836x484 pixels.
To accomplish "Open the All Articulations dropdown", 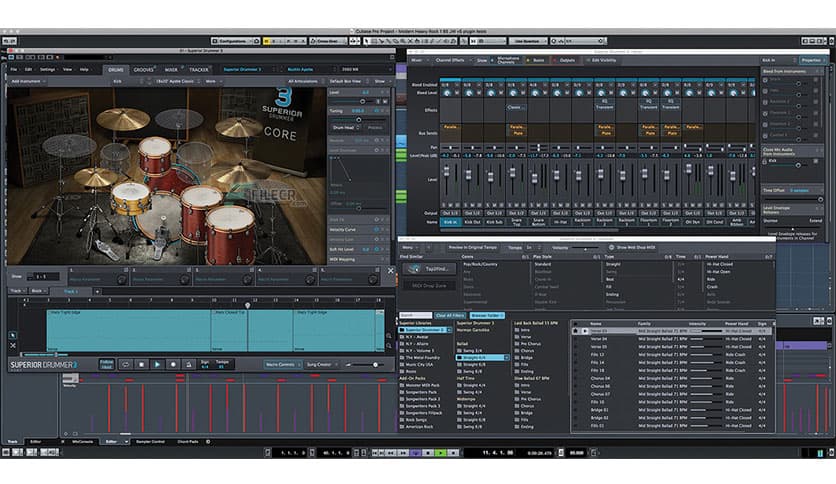I will (x=305, y=82).
